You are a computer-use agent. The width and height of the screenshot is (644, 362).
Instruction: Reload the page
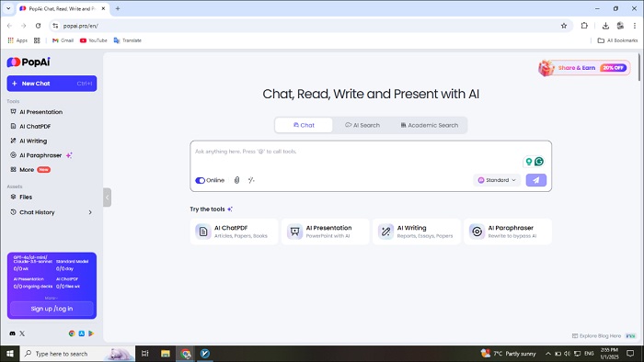pos(39,26)
